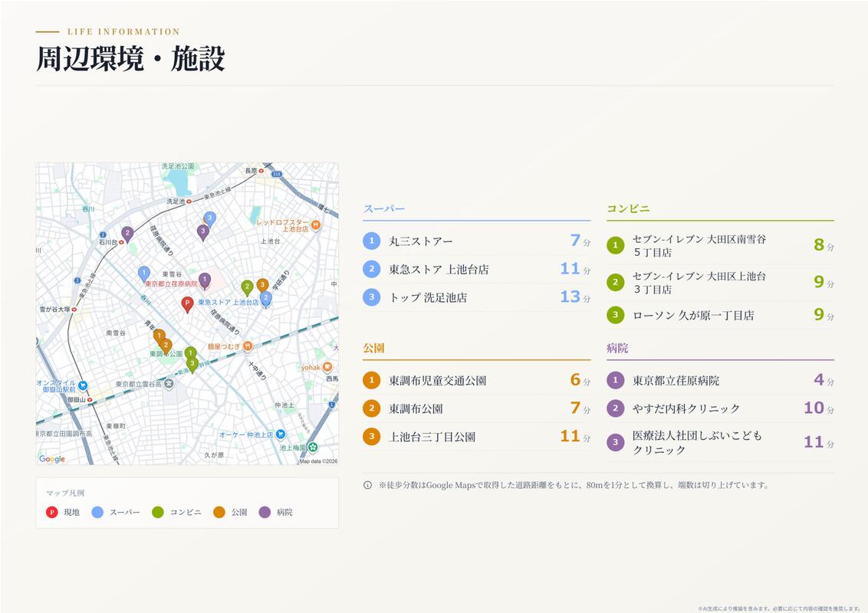This screenshot has height=613, width=868.
Task: Select 東京都立荏原病院 hospital entry
Action: [720, 380]
